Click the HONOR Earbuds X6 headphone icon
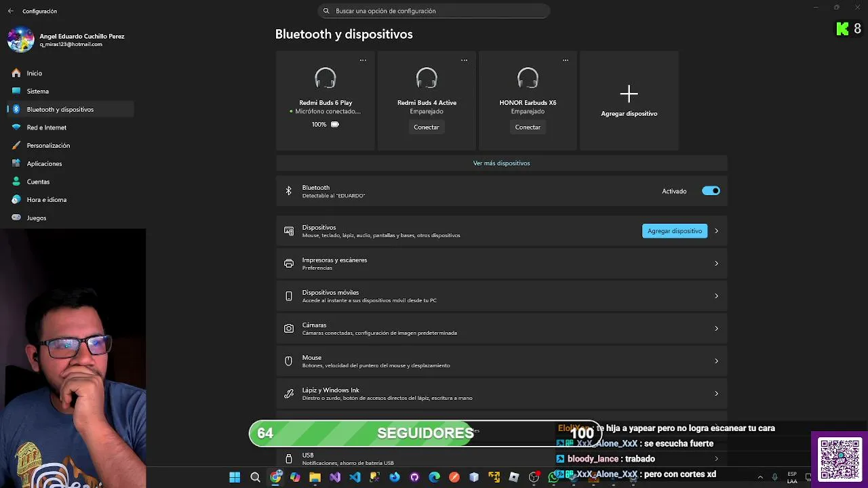868x488 pixels. [x=528, y=79]
